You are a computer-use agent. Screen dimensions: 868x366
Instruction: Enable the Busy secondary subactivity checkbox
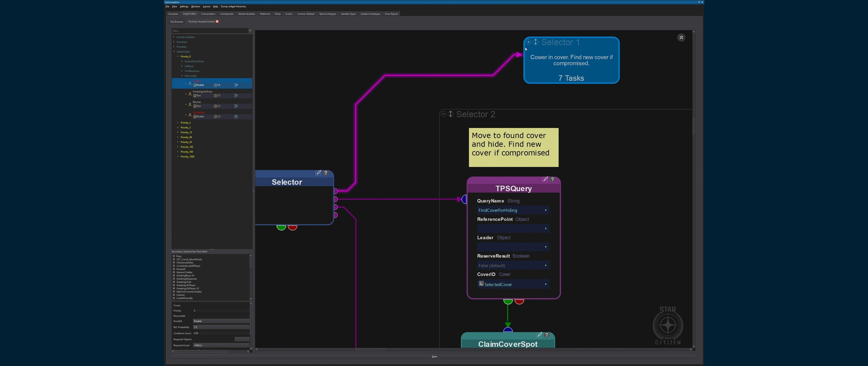coord(174,256)
